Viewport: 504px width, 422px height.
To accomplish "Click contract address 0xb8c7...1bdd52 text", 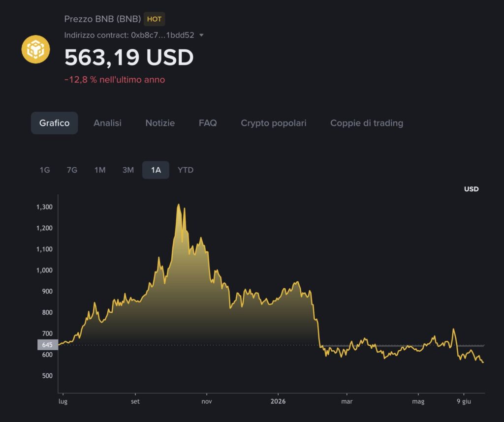I will (162, 35).
